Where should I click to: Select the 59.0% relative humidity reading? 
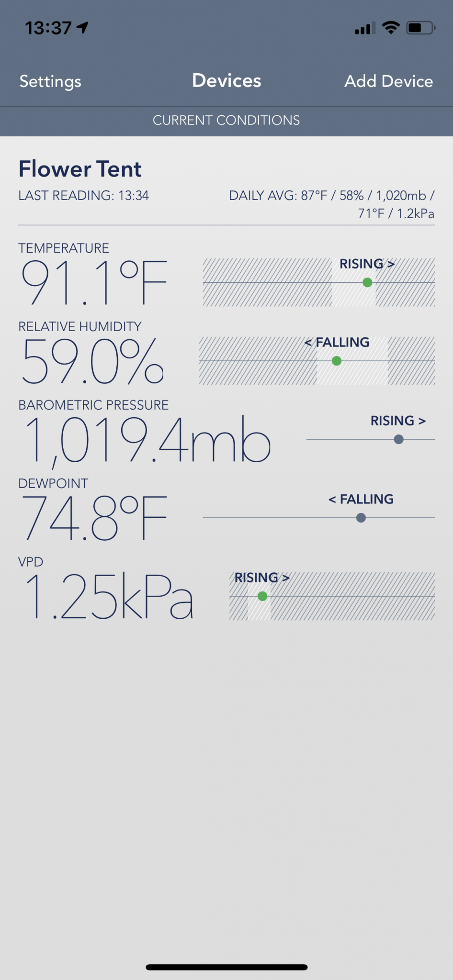pyautogui.click(x=93, y=361)
